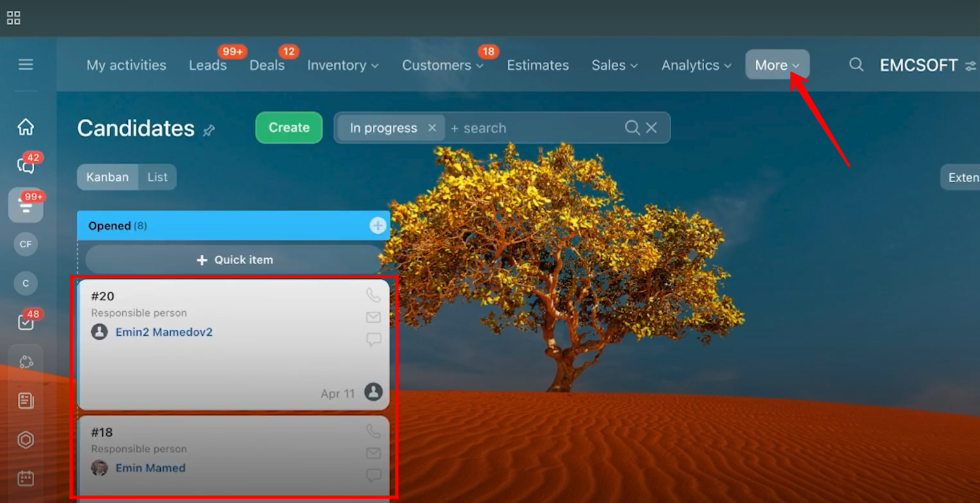
Task: Open EMCSOFT settings sliders icon
Action: [970, 66]
